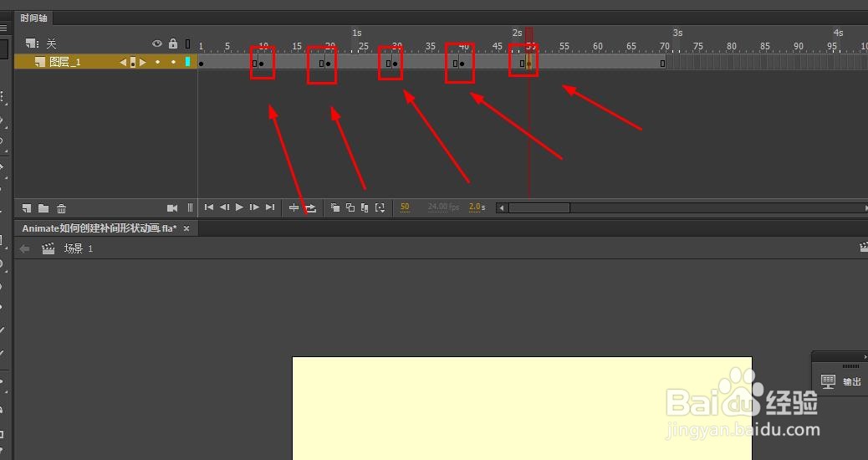Click the scene clapperboard icon
868x460 pixels.
pos(49,248)
